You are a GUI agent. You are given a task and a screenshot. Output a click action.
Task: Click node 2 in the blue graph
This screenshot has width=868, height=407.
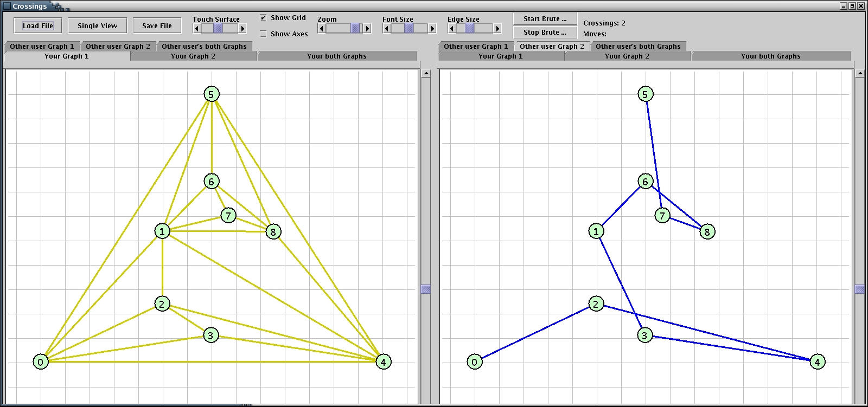596,304
